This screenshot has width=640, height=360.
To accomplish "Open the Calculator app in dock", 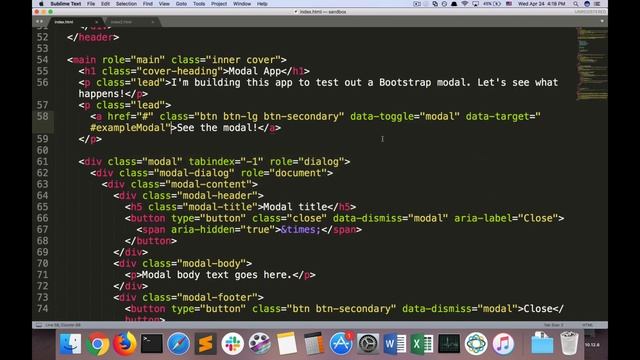I will click(x=313, y=344).
